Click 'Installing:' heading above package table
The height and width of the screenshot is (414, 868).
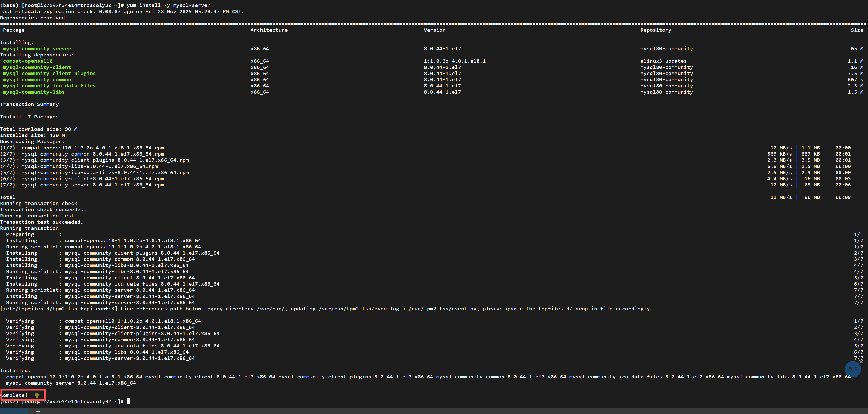point(17,43)
